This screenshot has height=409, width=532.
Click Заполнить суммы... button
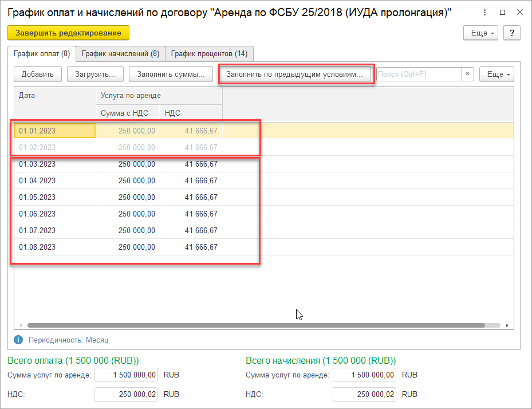click(171, 74)
